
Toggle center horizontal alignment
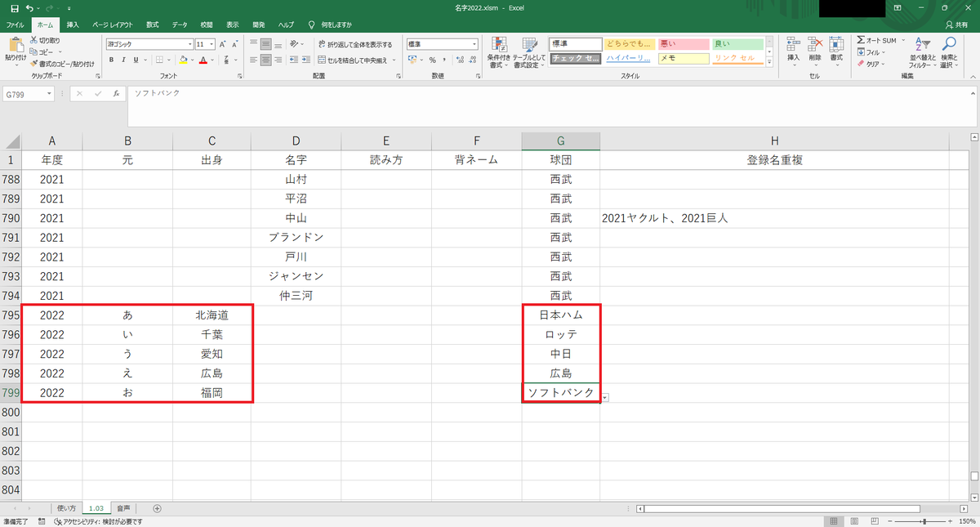(x=267, y=60)
